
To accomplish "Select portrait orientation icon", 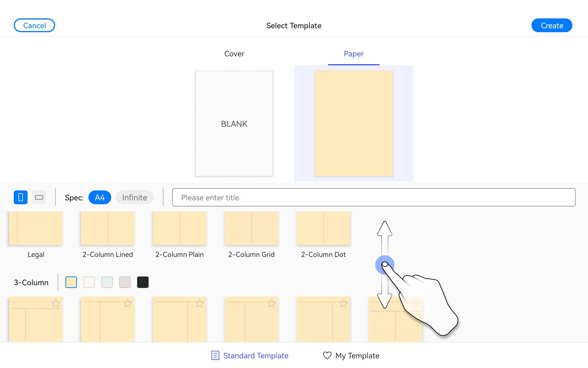I will [21, 197].
